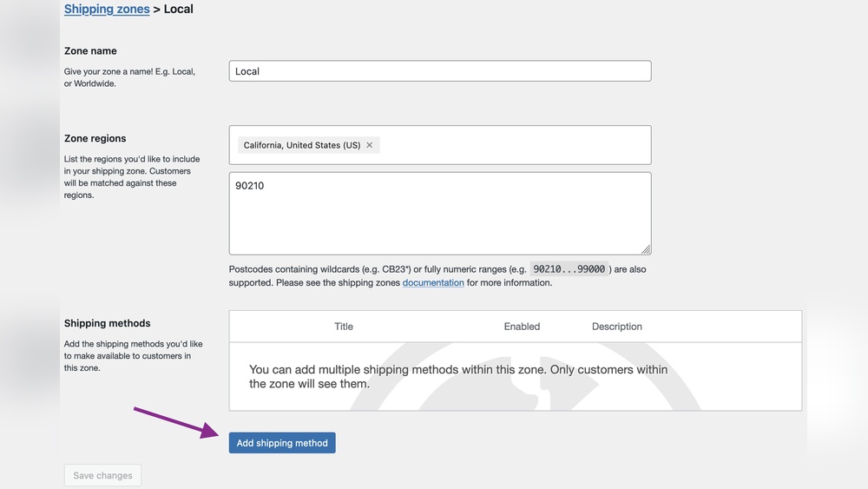
Task: Click the 'Local' breadcrumb text
Action: tap(178, 9)
